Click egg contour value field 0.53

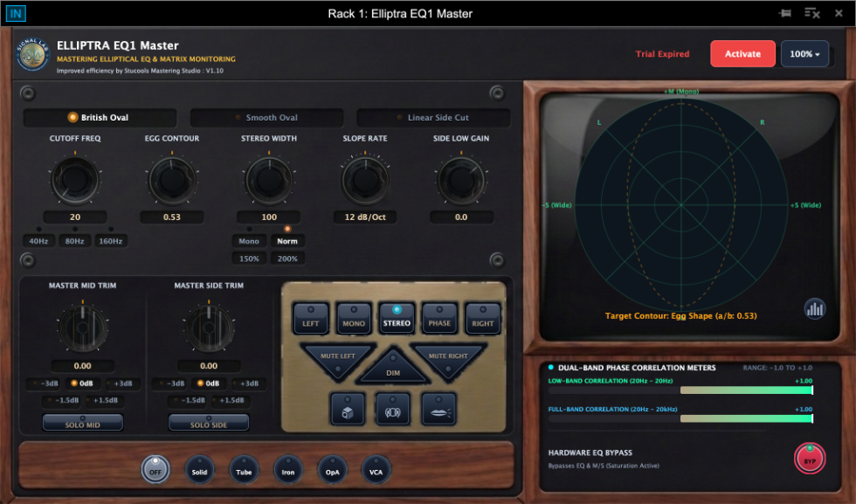(x=172, y=217)
